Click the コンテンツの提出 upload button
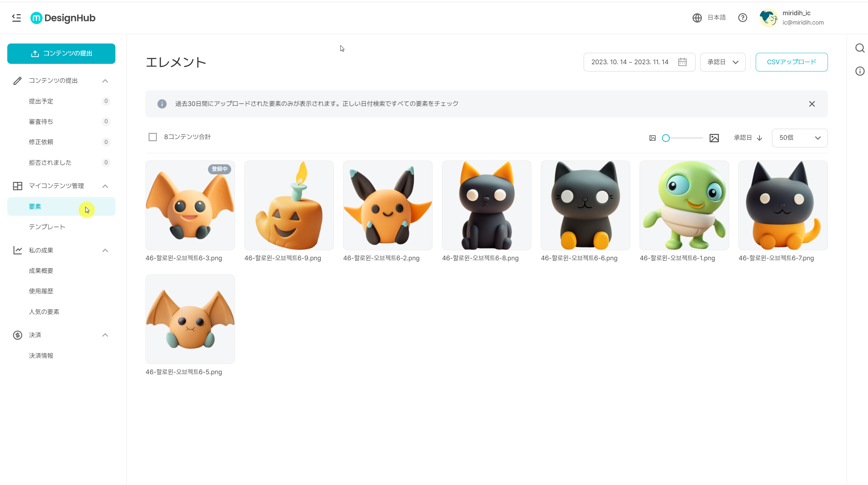Viewport: 868px width, 485px height. pyautogui.click(x=61, y=54)
